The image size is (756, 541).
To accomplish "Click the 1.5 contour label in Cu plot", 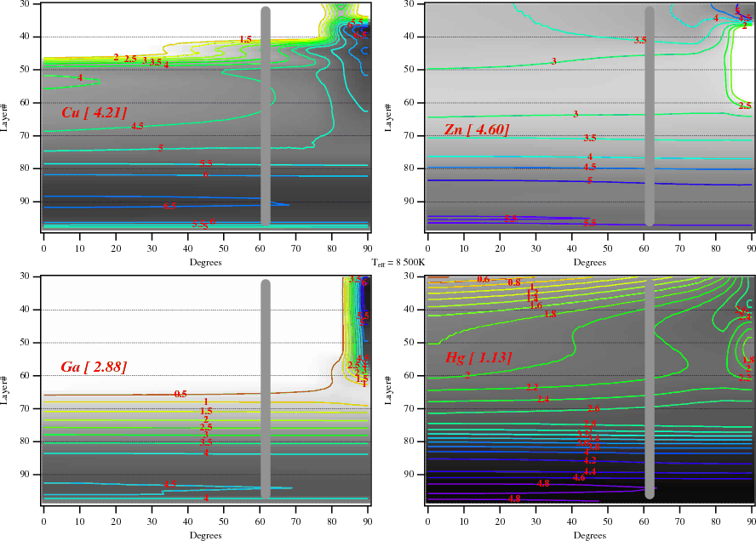I will 245,39.
